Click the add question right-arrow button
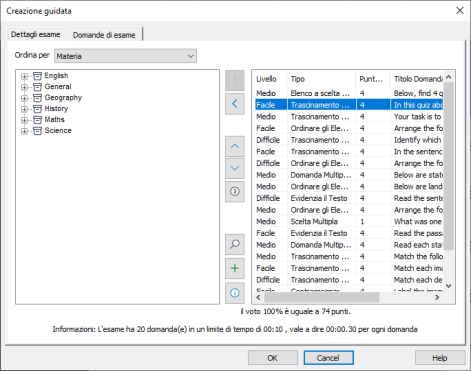471x371 pixels. pos(235,80)
